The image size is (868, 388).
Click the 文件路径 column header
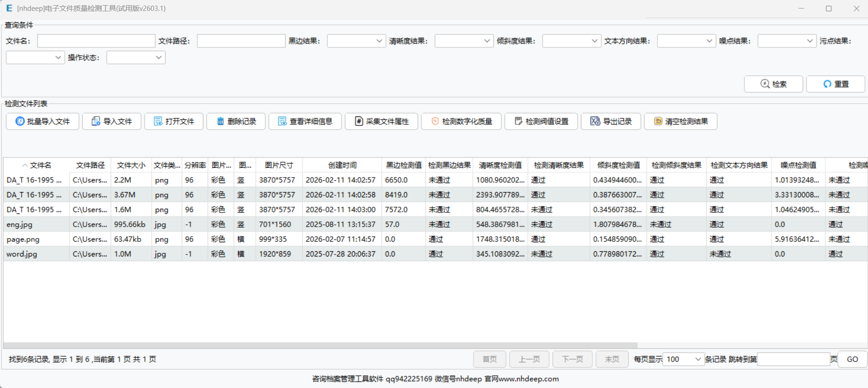(90, 165)
